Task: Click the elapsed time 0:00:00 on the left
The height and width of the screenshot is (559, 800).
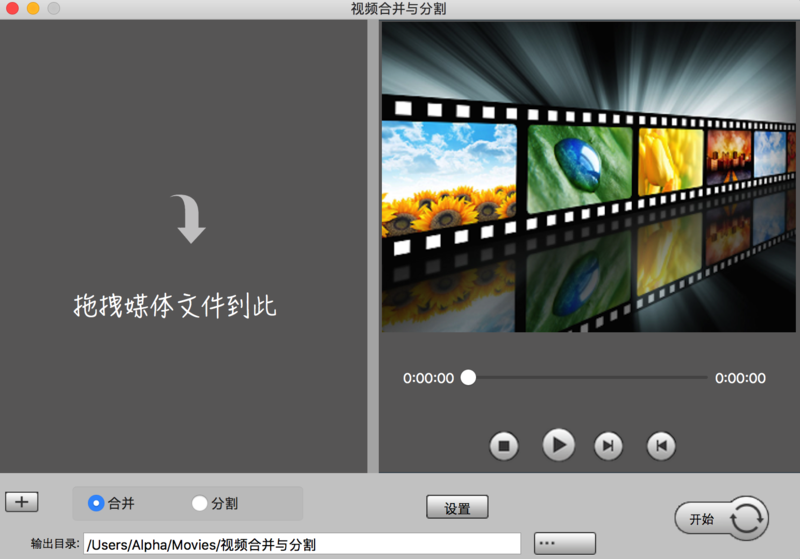Action: click(428, 378)
